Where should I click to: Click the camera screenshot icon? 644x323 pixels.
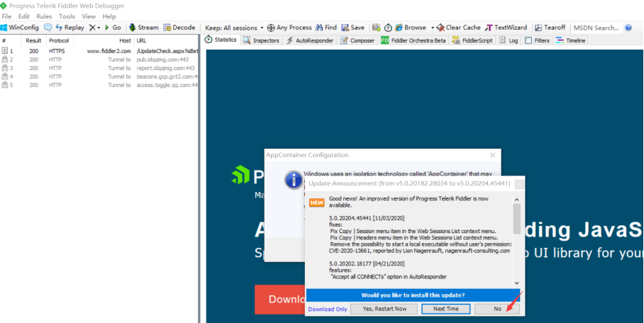click(x=376, y=28)
